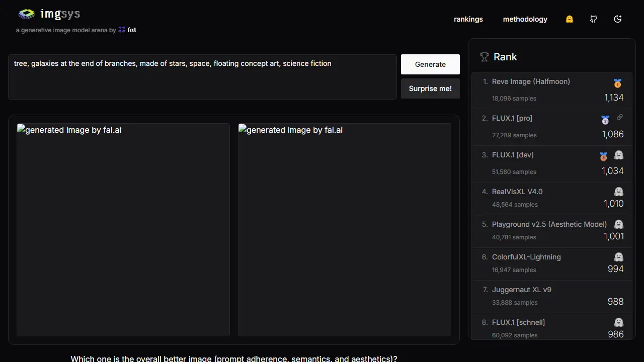Image resolution: width=644 pixels, height=362 pixels.
Task: Click the silver medal for FLUX.1 [pro]
Action: [605, 120]
